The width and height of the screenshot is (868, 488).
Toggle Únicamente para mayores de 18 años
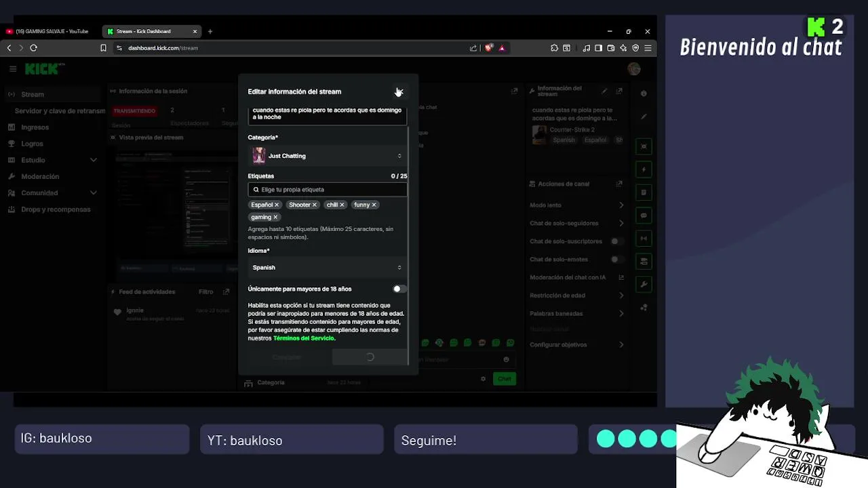[399, 289]
